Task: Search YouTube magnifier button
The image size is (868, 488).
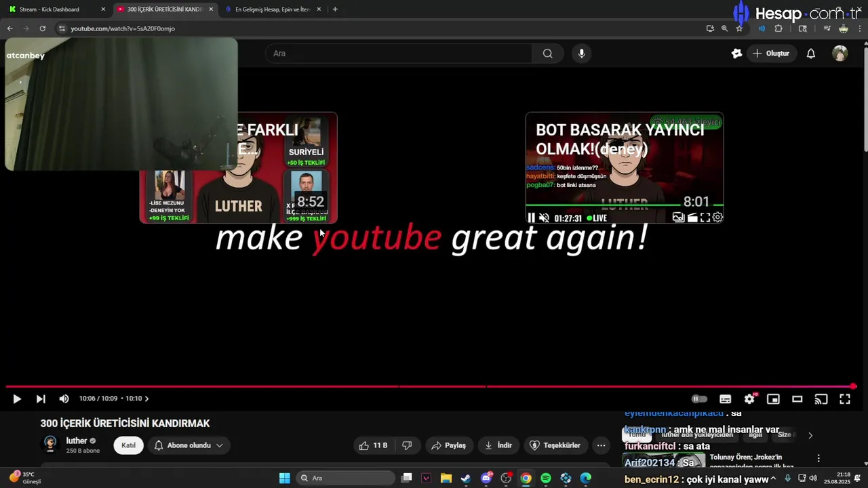Action: coord(547,54)
